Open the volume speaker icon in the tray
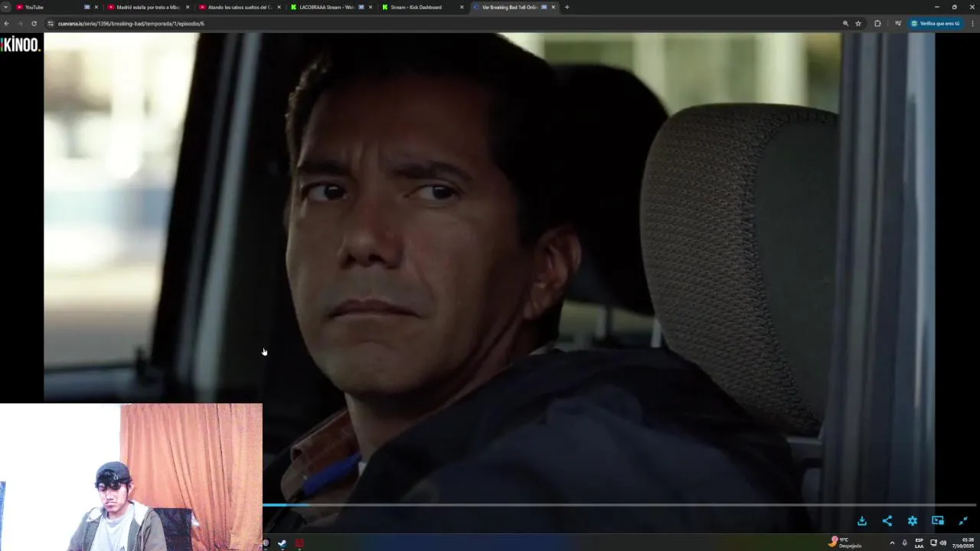 (943, 543)
